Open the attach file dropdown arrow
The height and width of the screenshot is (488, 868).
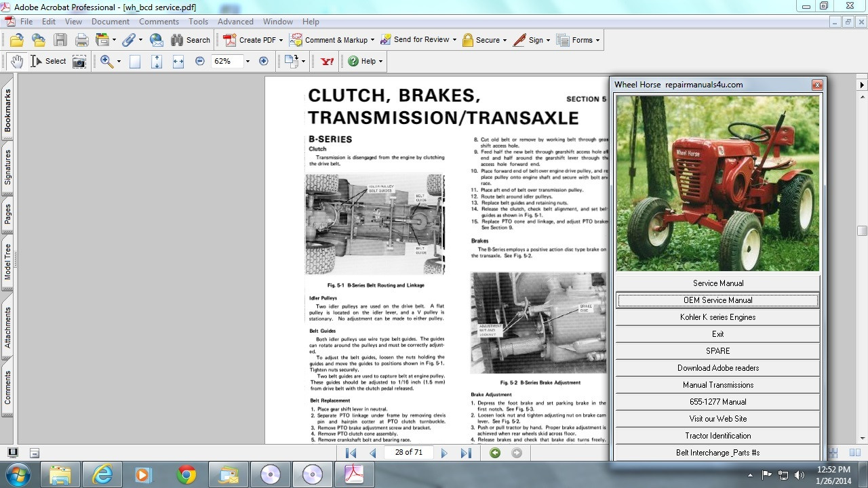pos(139,41)
